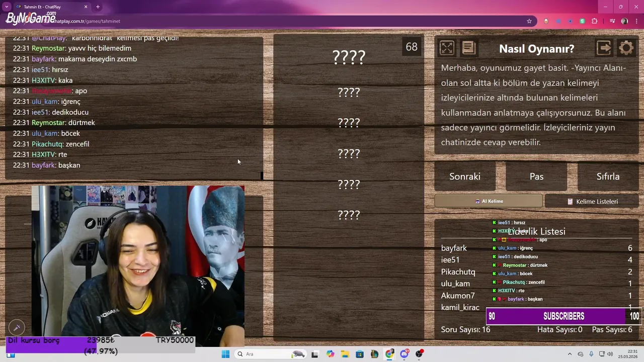Select ulu_kam in the leaderboard

[x=455, y=284]
